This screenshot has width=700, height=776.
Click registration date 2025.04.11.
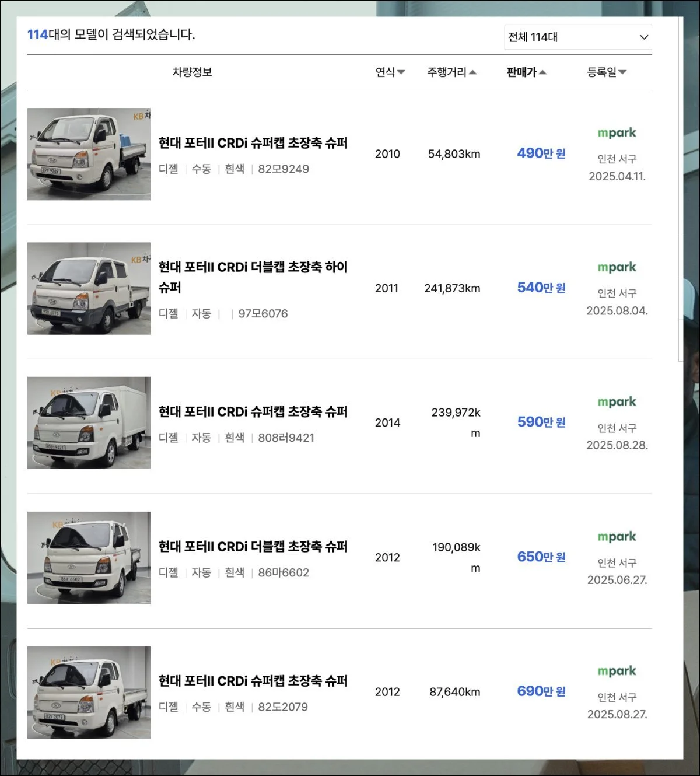617,176
